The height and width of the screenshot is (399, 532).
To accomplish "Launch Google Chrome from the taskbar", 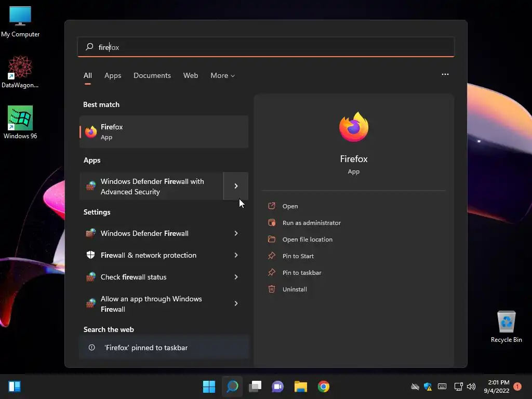I will click(323, 387).
